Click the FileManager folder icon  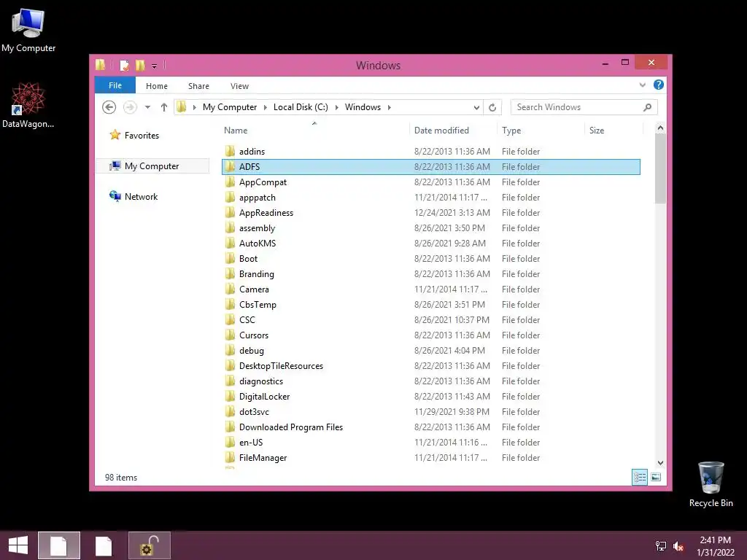[230, 458]
